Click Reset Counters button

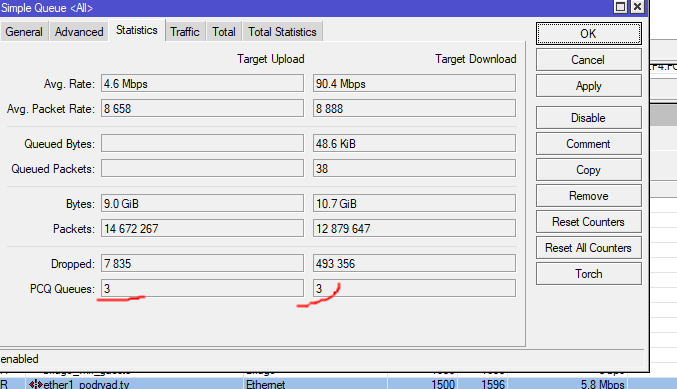click(588, 222)
